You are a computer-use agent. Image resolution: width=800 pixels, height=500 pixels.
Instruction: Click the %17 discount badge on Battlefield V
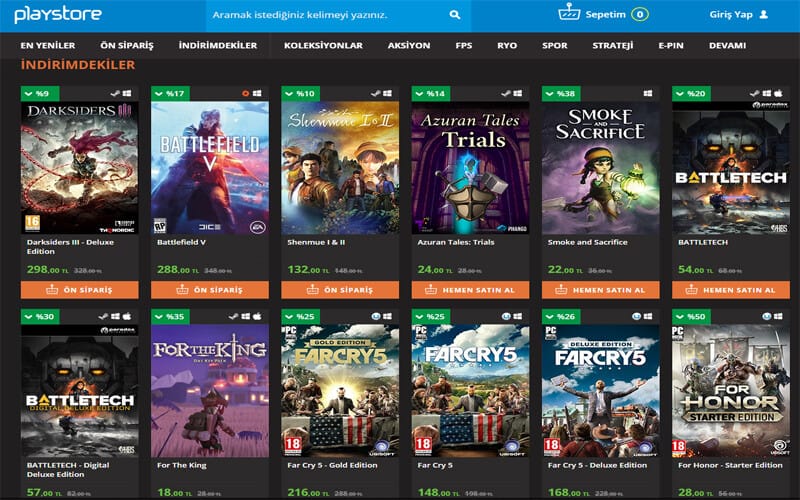click(x=170, y=93)
